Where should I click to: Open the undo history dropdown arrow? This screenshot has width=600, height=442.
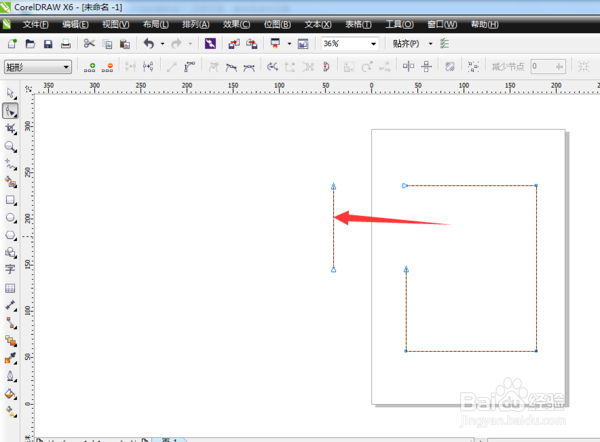coord(162,44)
